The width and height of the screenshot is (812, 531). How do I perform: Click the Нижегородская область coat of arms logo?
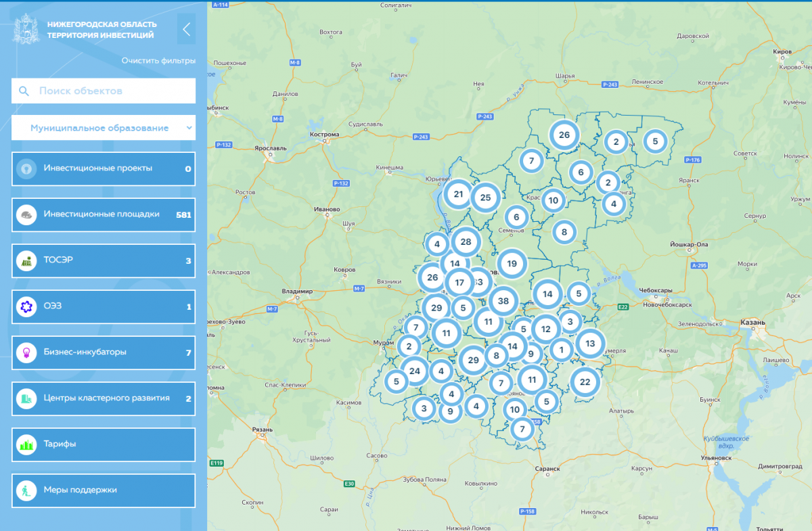coord(26,30)
